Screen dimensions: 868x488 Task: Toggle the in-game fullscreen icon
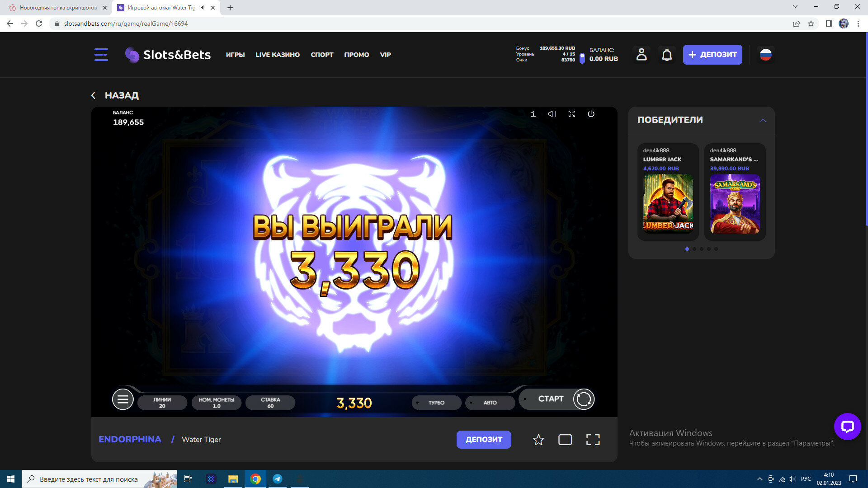(x=572, y=114)
